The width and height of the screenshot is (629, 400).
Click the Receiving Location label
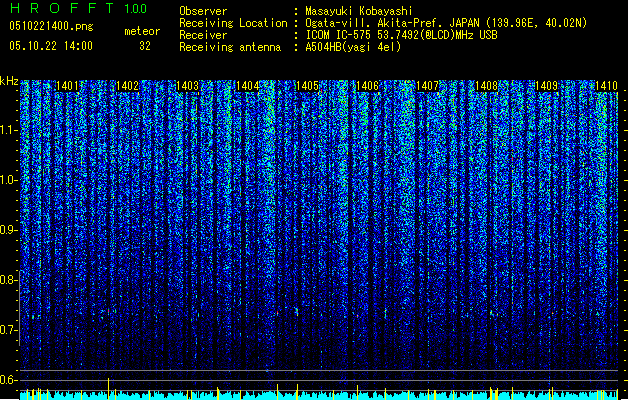(233, 23)
